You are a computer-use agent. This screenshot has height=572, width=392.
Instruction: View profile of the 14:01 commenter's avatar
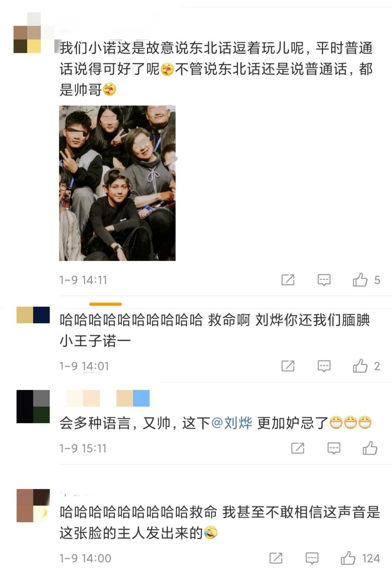tap(33, 315)
